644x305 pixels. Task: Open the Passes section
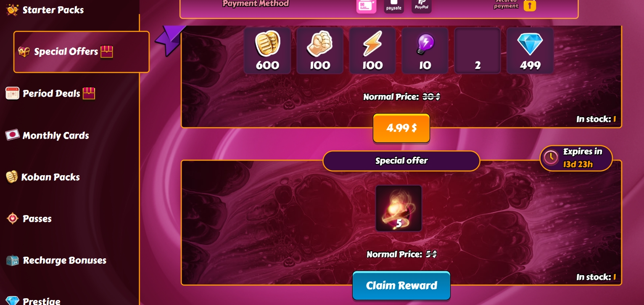pos(29,218)
